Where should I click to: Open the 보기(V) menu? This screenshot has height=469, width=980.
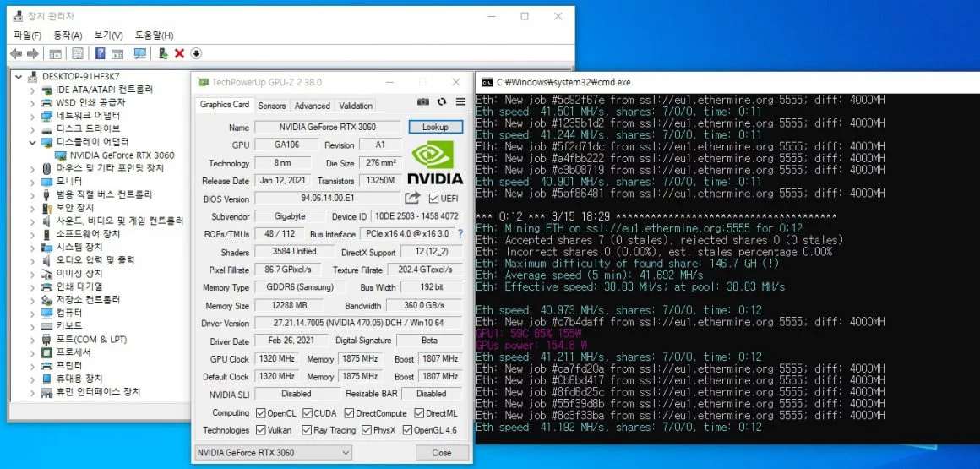coord(108,35)
